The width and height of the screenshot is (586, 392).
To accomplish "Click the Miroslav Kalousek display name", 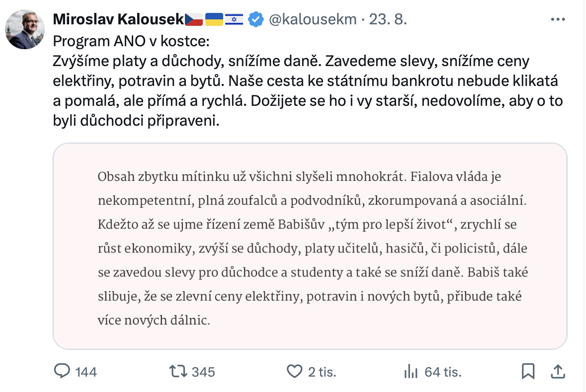I will click(118, 19).
